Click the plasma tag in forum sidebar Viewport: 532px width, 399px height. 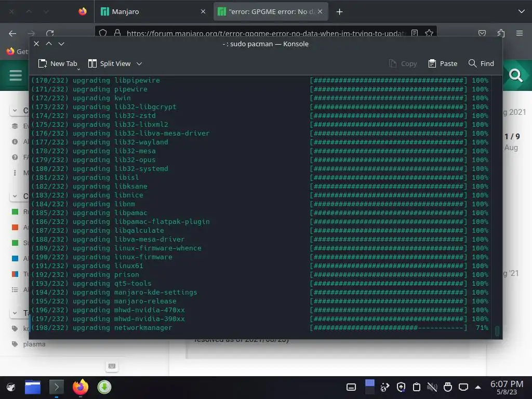tap(34, 344)
